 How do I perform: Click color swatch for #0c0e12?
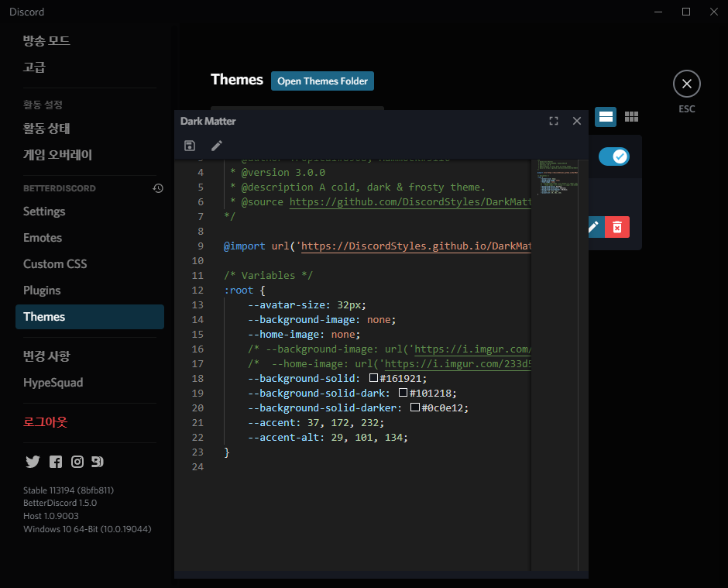[x=415, y=407]
